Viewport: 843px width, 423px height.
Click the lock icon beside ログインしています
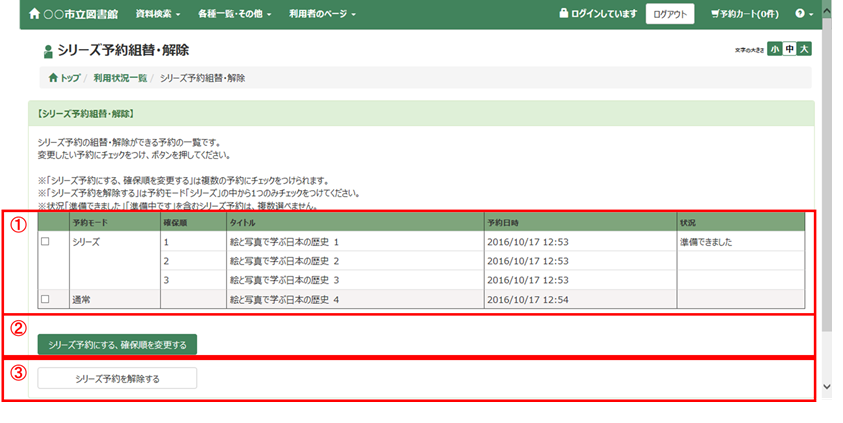(x=564, y=15)
